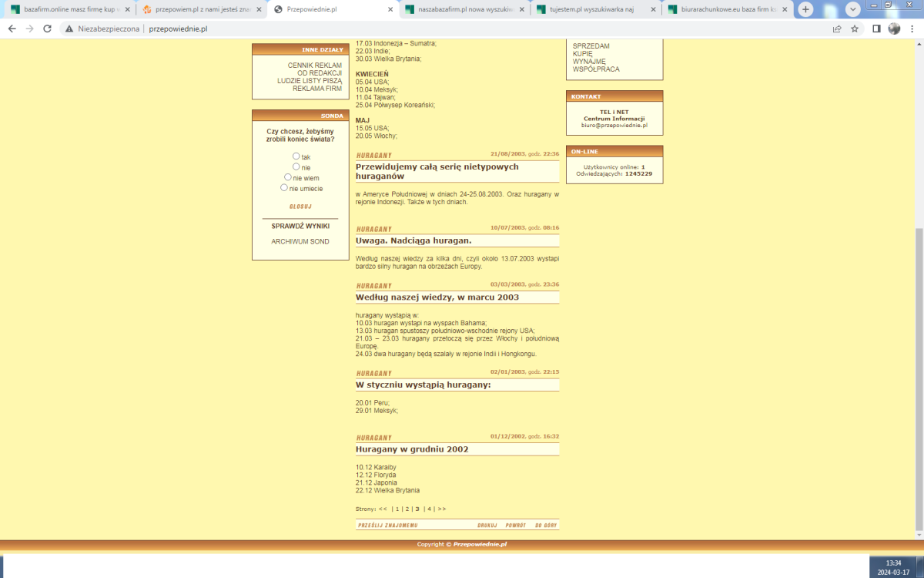The height and width of the screenshot is (578, 924).
Task: Bookmark page with the star icon
Action: tap(855, 29)
